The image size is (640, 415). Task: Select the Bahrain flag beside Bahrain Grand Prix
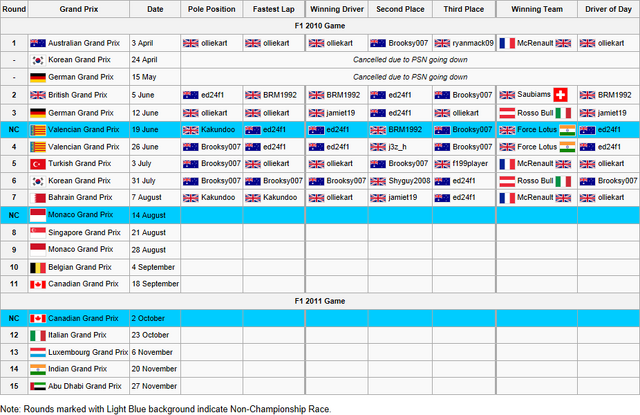pyautogui.click(x=38, y=198)
